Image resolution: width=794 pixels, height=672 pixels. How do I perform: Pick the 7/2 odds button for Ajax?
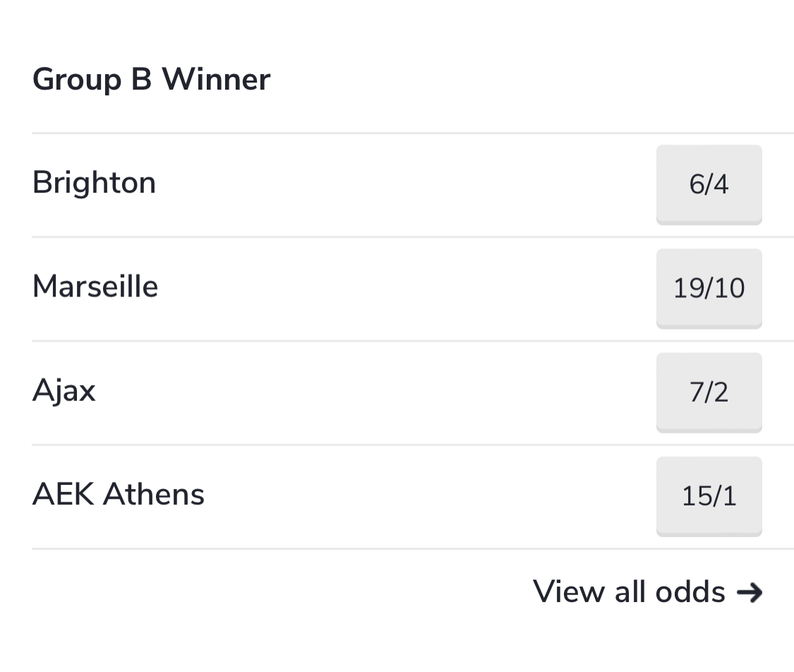point(709,393)
